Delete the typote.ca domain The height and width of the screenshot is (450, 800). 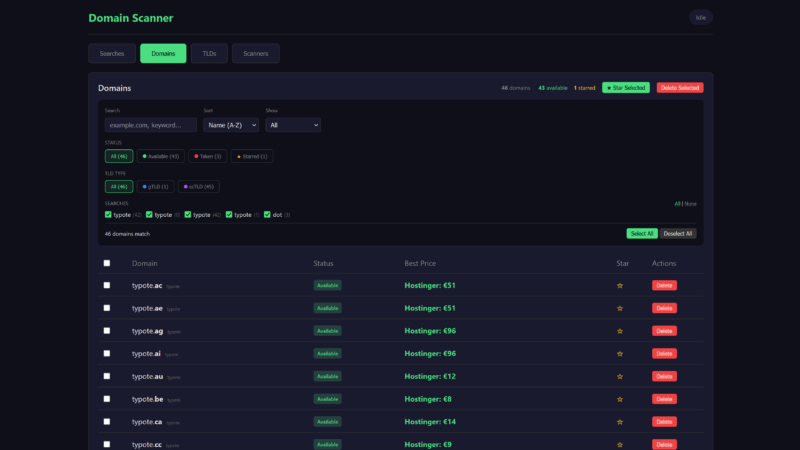coord(664,421)
